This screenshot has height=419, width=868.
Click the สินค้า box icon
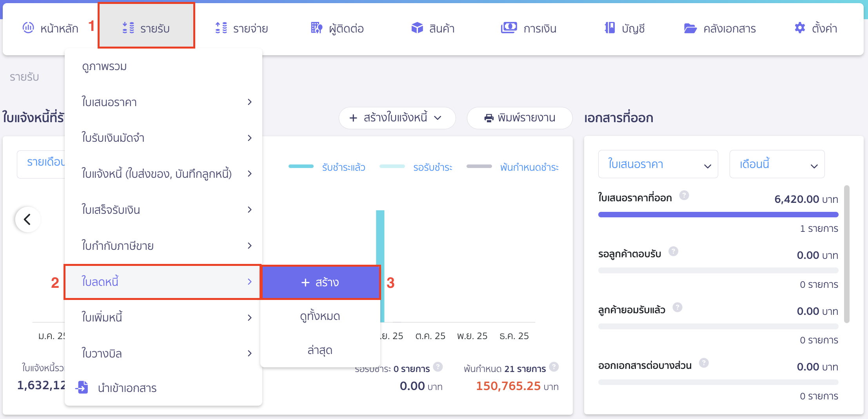[x=417, y=28]
